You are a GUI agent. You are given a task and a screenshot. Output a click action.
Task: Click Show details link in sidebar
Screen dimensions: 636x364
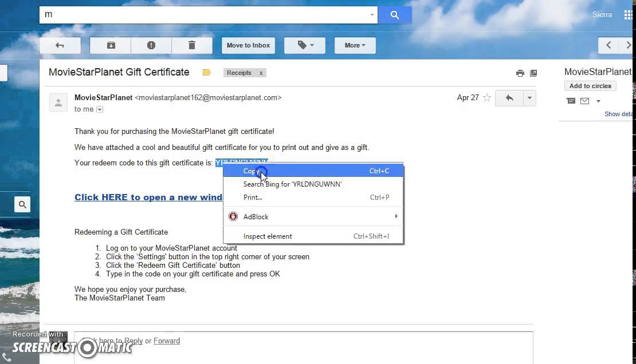pyautogui.click(x=618, y=114)
